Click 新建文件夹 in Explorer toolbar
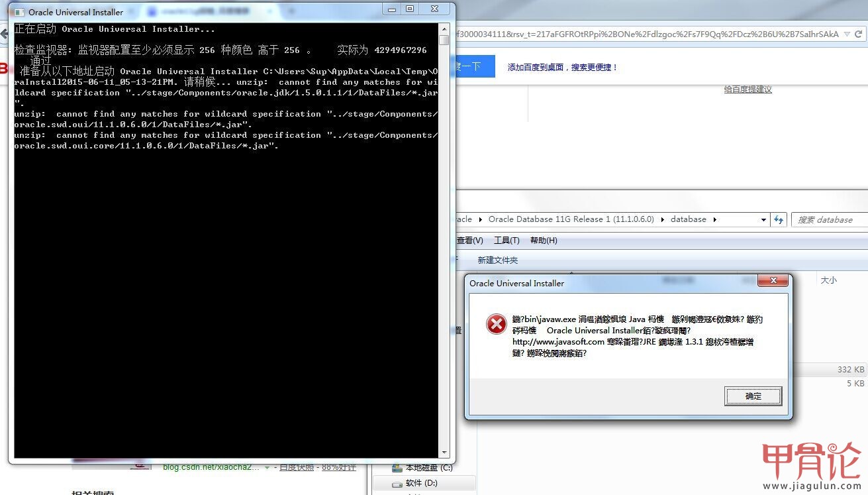Image resolution: width=868 pixels, height=495 pixels. tap(498, 260)
